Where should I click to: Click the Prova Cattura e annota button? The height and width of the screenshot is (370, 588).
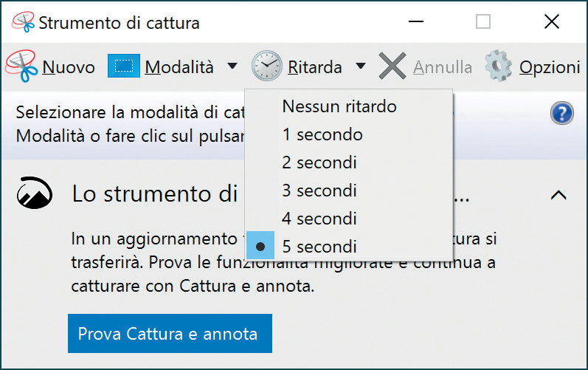170,334
